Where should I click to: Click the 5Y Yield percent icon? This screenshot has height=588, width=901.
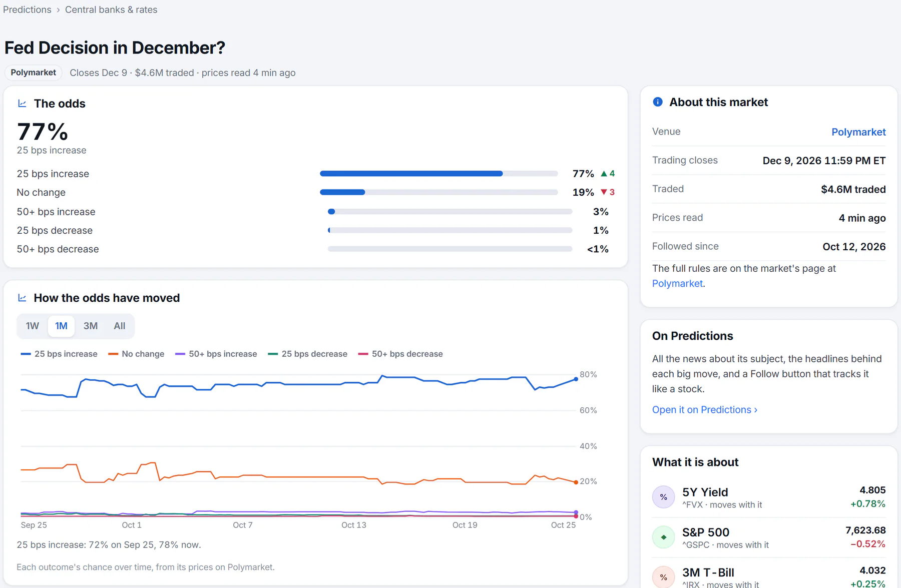(x=664, y=497)
